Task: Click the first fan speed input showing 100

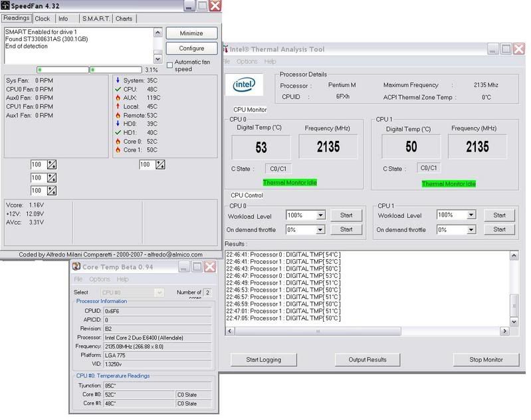Action: 39,165
